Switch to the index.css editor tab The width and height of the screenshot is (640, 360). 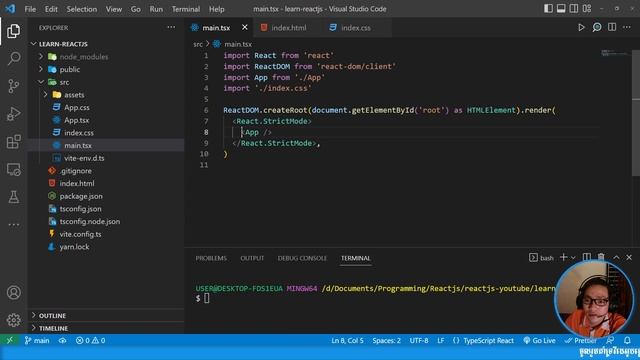356,27
